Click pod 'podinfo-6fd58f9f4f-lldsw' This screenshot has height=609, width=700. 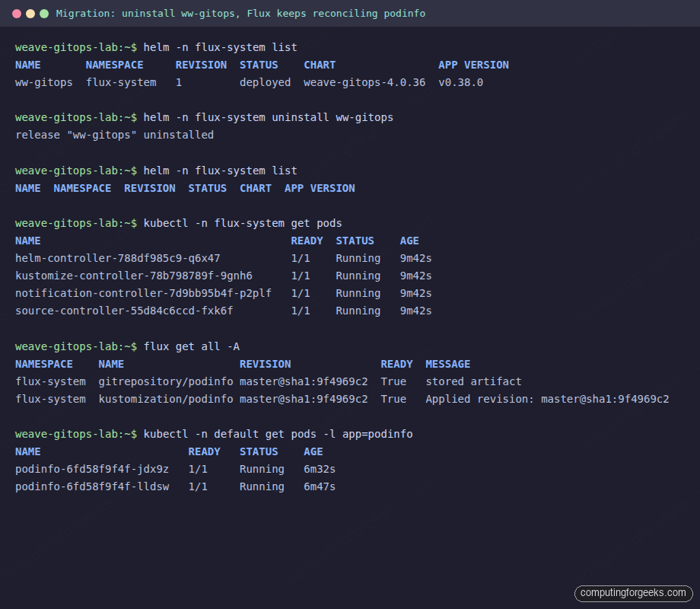(92, 486)
